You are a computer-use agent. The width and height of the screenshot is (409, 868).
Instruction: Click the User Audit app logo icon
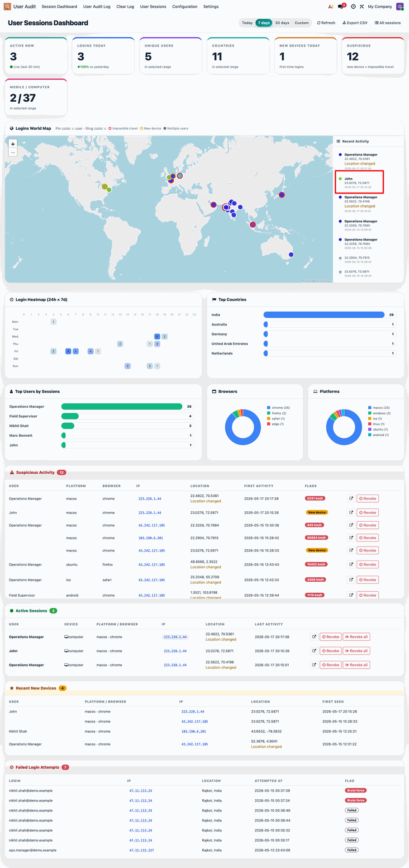point(7,6)
